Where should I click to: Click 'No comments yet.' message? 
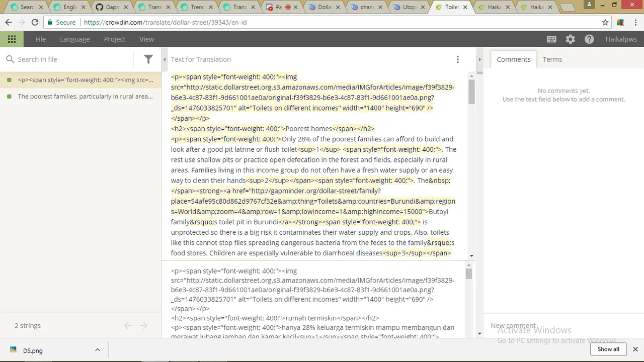point(563,91)
